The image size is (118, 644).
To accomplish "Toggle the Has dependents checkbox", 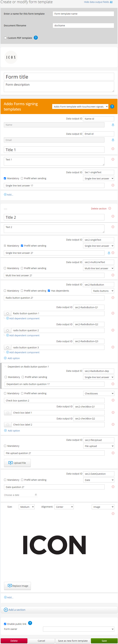I will [x=49, y=291].
